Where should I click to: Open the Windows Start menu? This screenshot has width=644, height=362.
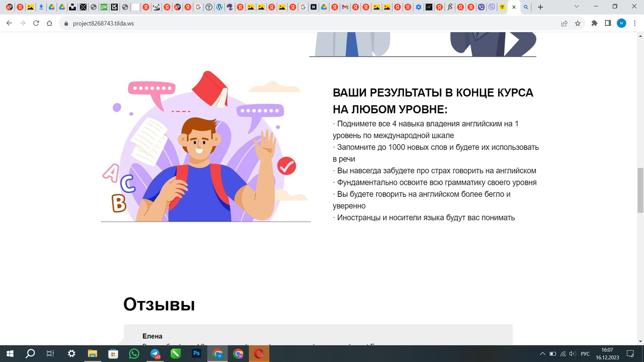(x=10, y=353)
